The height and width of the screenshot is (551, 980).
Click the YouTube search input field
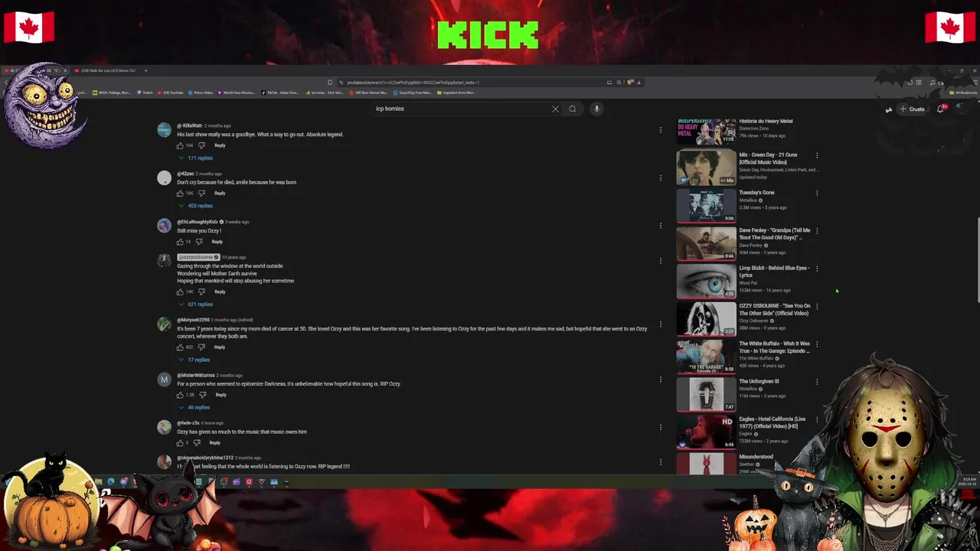click(x=459, y=109)
